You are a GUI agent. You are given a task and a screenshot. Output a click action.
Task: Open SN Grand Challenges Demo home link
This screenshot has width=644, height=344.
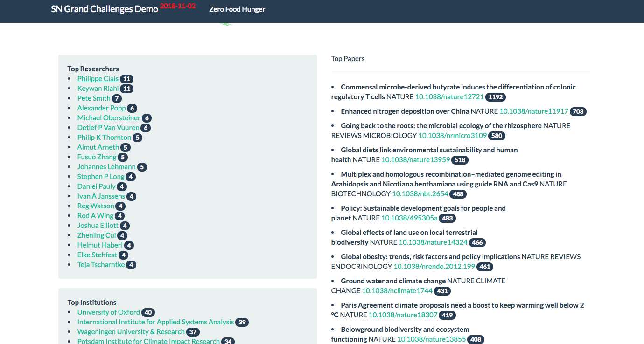105,9
